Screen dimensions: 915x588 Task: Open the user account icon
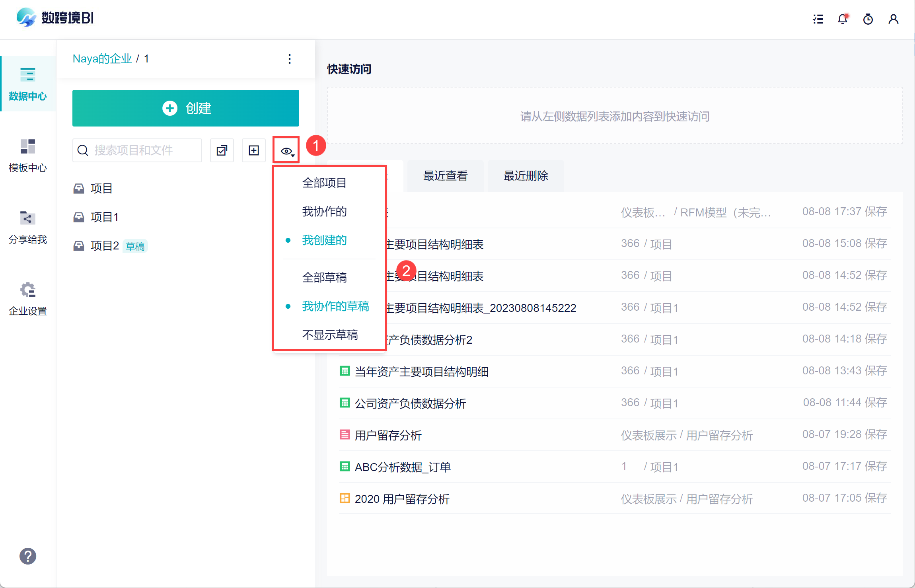point(894,19)
